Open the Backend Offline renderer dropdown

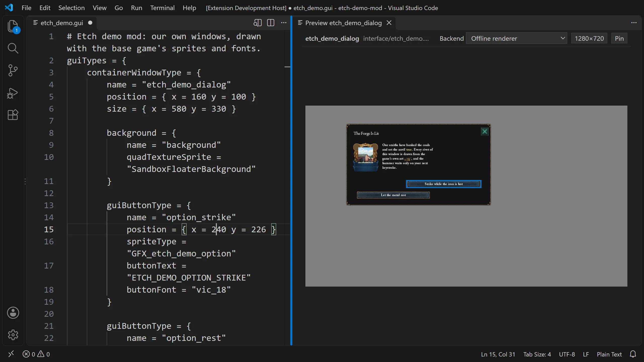516,38
